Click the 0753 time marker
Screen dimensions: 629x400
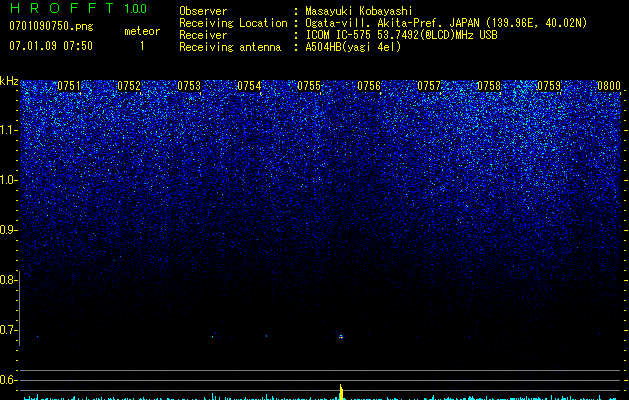(x=189, y=86)
